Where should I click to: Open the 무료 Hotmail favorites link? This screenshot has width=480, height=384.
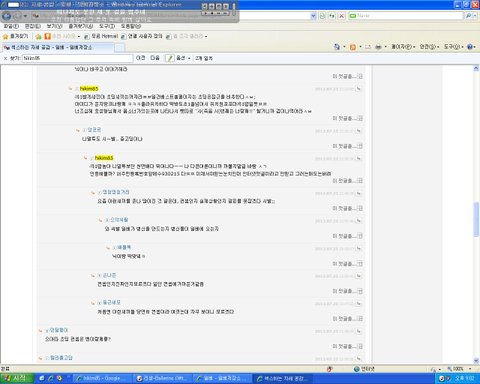(x=101, y=36)
